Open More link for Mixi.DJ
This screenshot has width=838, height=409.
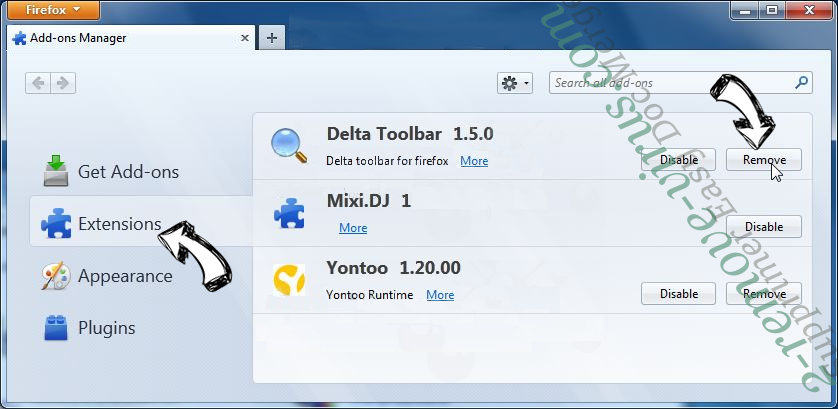point(353,228)
